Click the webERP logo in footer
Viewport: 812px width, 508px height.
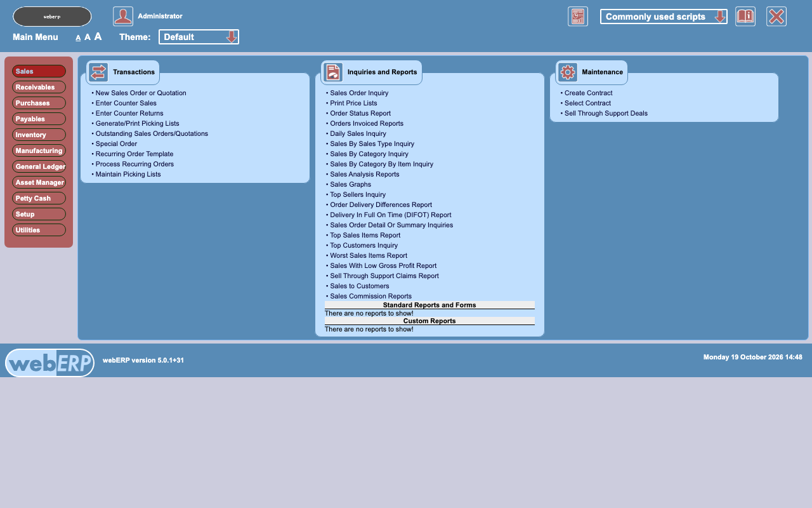tap(49, 363)
